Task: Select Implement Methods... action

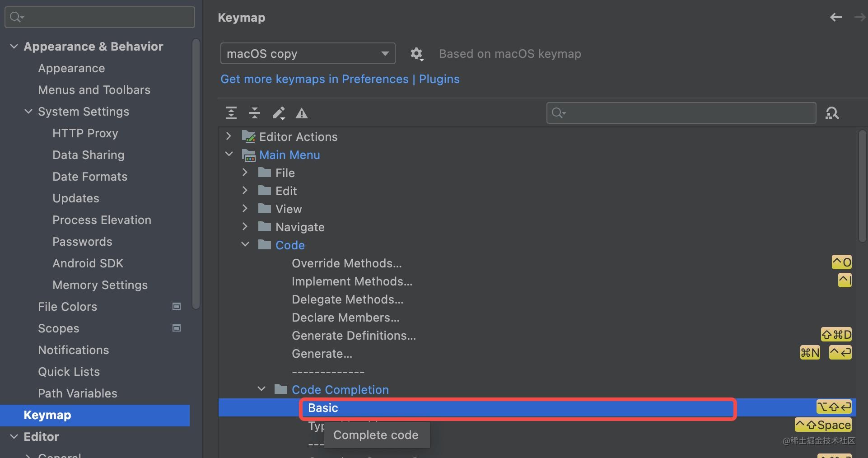Action: [x=352, y=281]
